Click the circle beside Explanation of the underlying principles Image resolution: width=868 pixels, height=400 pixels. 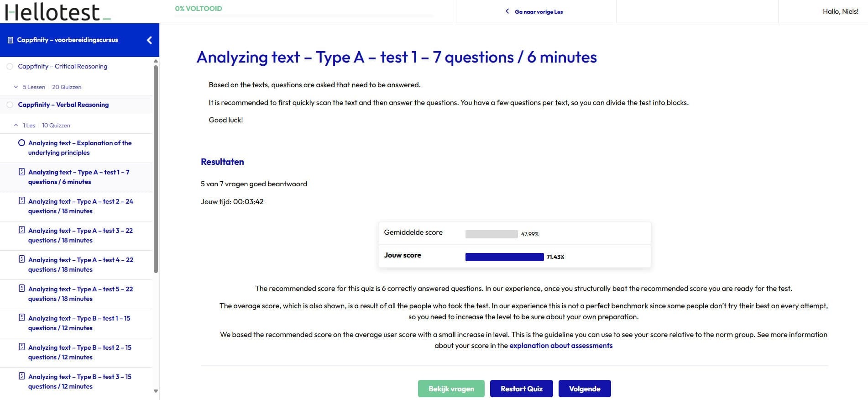(21, 142)
